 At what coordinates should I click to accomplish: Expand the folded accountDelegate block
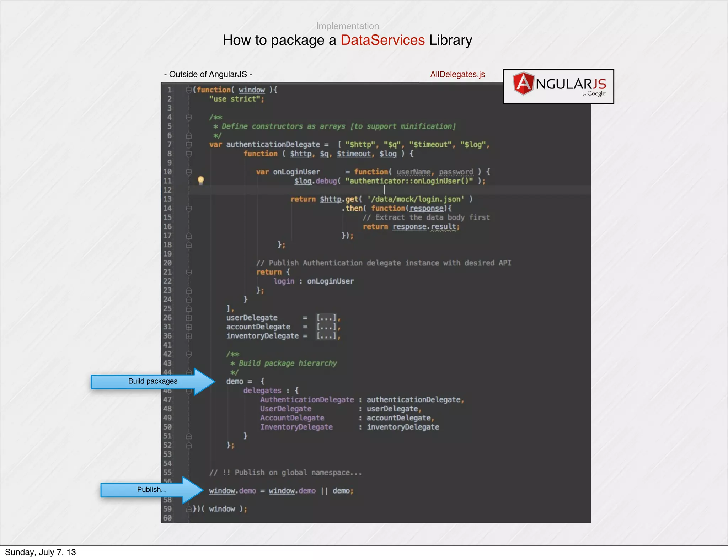(x=189, y=327)
